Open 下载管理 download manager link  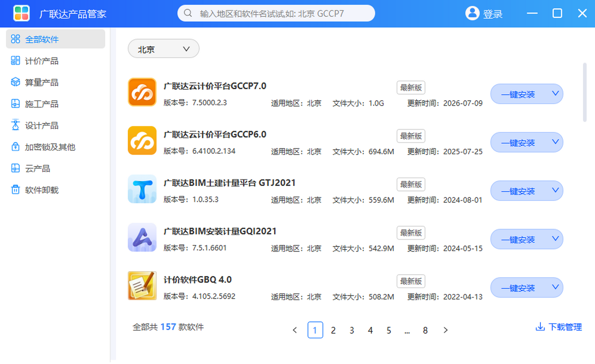click(559, 327)
